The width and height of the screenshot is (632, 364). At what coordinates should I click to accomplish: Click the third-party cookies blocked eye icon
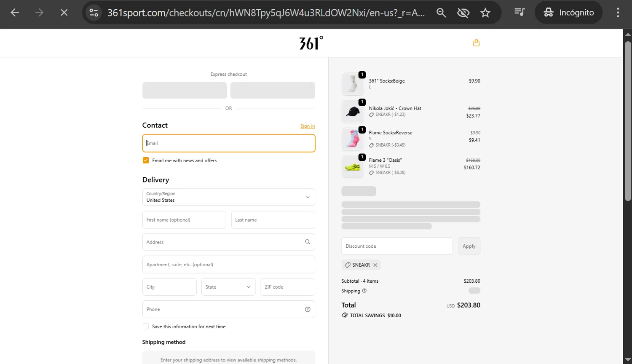(x=463, y=13)
